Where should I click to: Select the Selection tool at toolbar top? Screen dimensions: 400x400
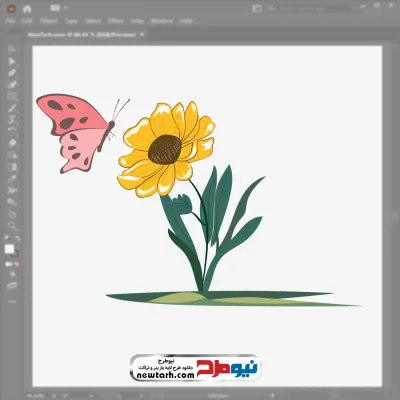click(x=12, y=49)
